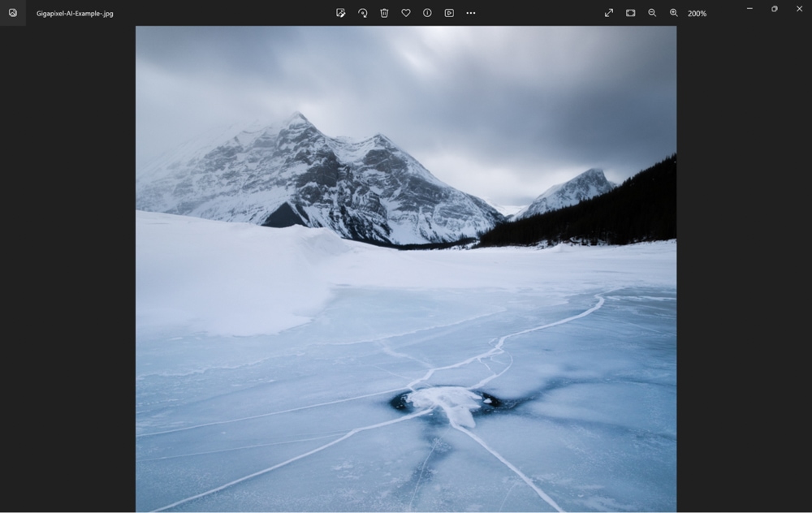812x513 pixels.
Task: Add photo to favorites with heart icon
Action: pyautogui.click(x=406, y=13)
